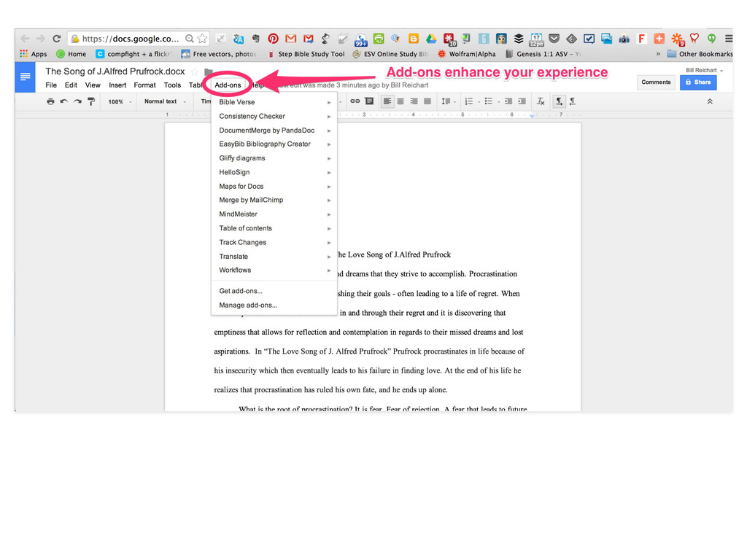Click the browser Reload icon
747x560 pixels.
point(57,39)
